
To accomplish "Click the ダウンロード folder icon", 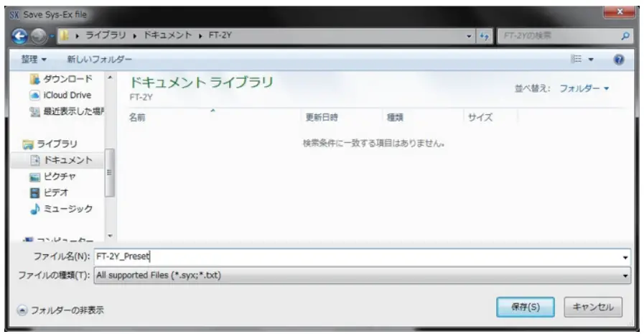I will click(x=35, y=79).
